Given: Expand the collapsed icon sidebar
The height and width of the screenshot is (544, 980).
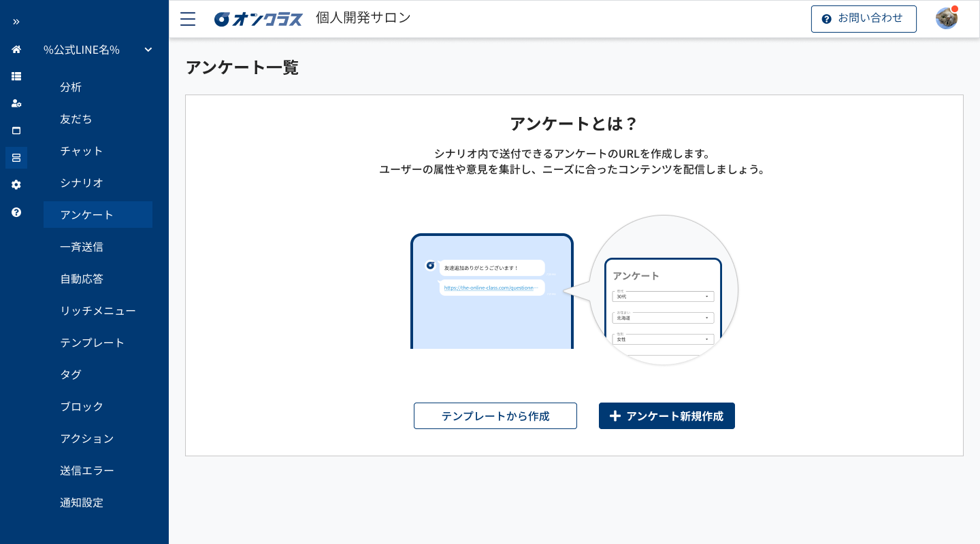Looking at the screenshot, I should (x=15, y=21).
